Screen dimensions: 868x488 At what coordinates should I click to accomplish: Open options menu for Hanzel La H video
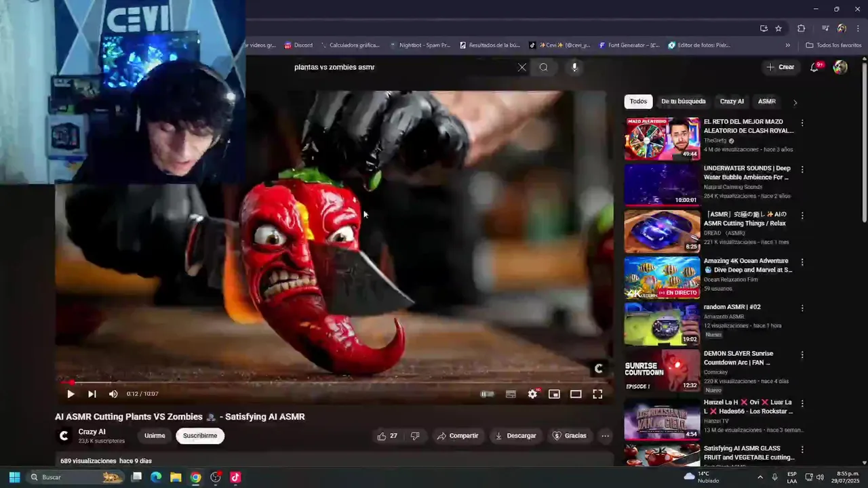tap(802, 403)
